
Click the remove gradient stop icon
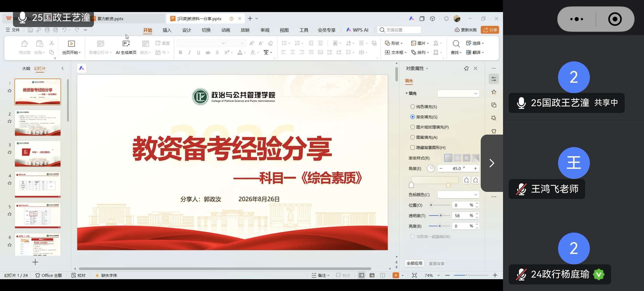click(475, 180)
